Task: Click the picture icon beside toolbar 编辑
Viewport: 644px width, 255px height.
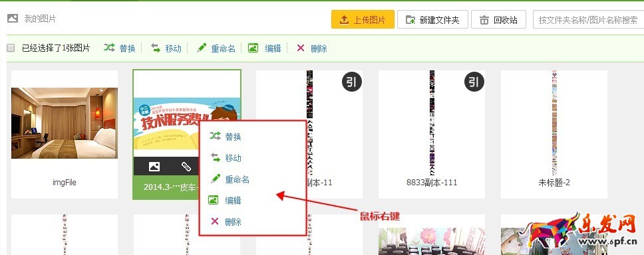Action: [253, 48]
